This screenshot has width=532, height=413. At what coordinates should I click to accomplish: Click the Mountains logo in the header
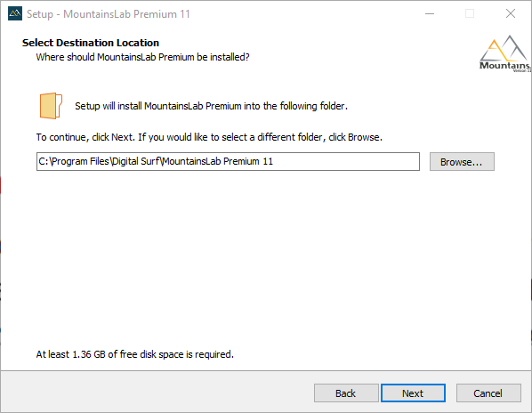coord(505,53)
